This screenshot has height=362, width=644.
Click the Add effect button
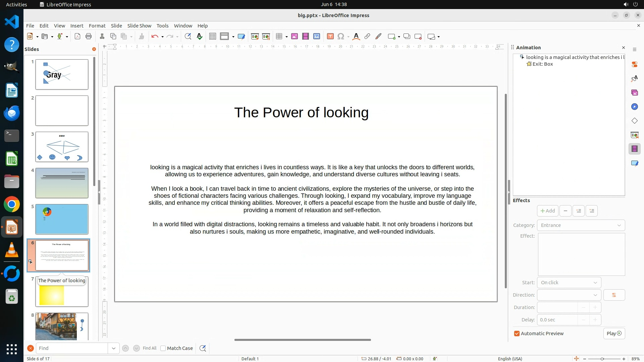(547, 211)
